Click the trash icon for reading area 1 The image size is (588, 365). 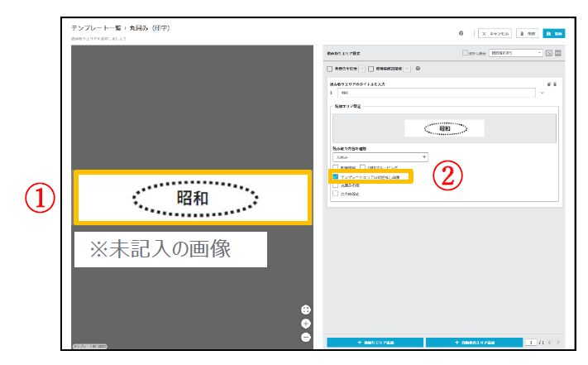point(555,84)
